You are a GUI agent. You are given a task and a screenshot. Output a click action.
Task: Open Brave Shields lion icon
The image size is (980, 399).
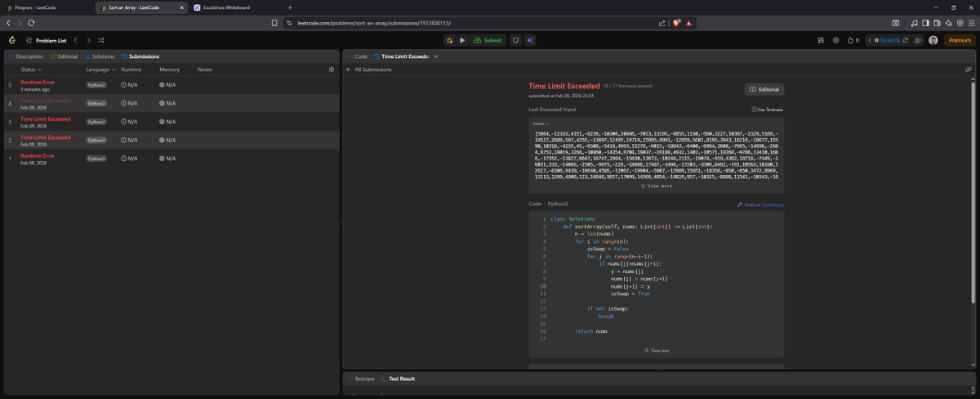(x=677, y=23)
